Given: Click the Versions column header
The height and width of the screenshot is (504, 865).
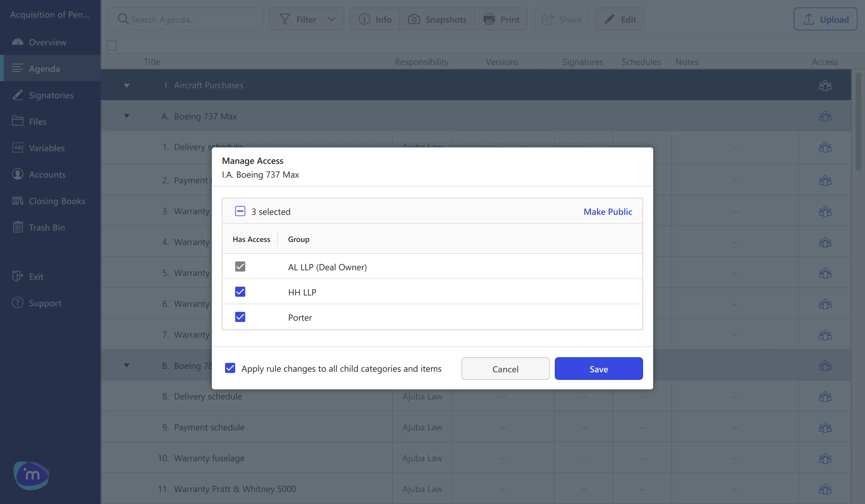Looking at the screenshot, I should click(502, 62).
